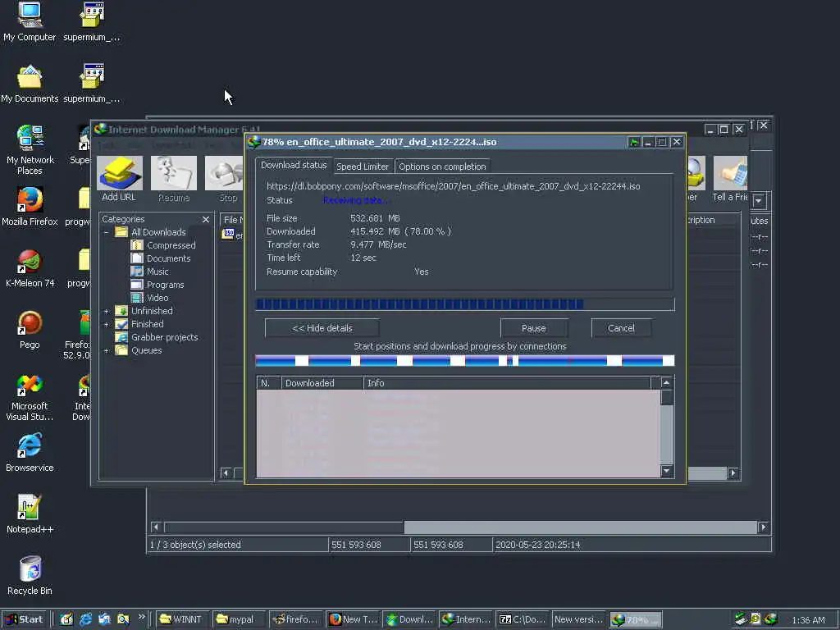Click the download URL text
Image resolution: width=840 pixels, height=630 pixels.
[453, 186]
